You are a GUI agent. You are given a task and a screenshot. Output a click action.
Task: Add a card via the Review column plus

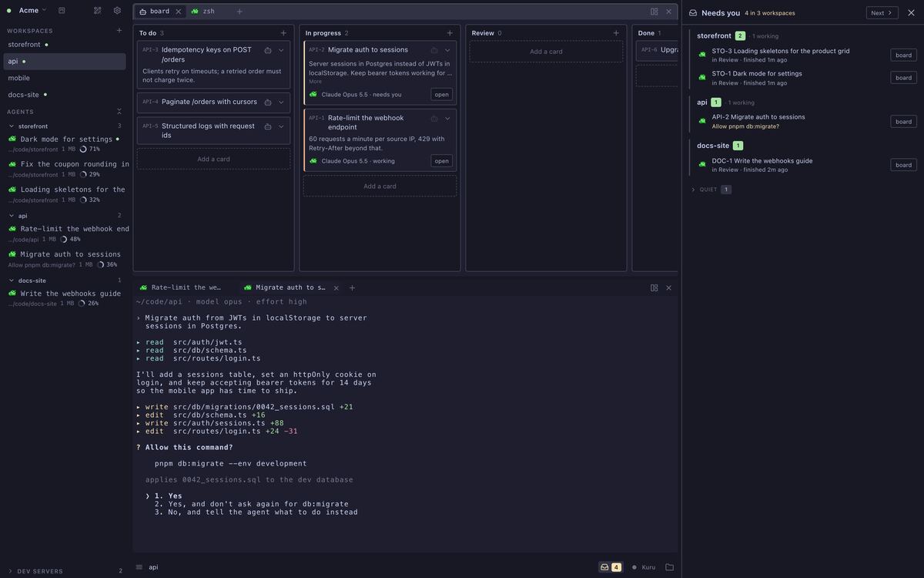[x=616, y=33]
